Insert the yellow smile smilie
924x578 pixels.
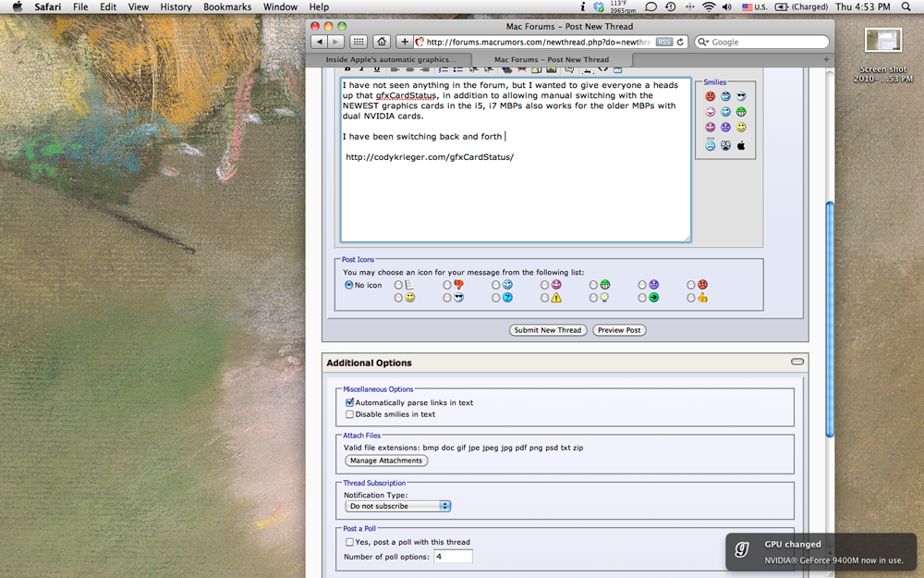click(741, 127)
